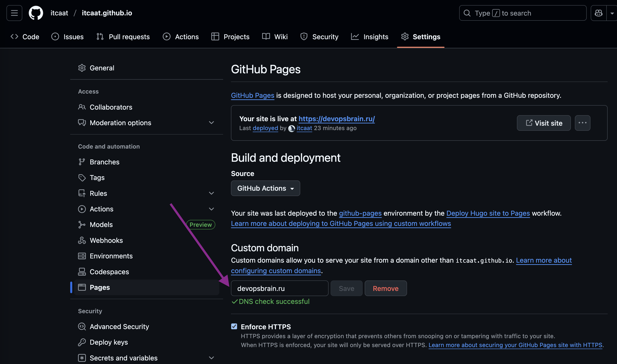617x364 pixels.
Task: Open the Projects tab
Action: [230, 37]
